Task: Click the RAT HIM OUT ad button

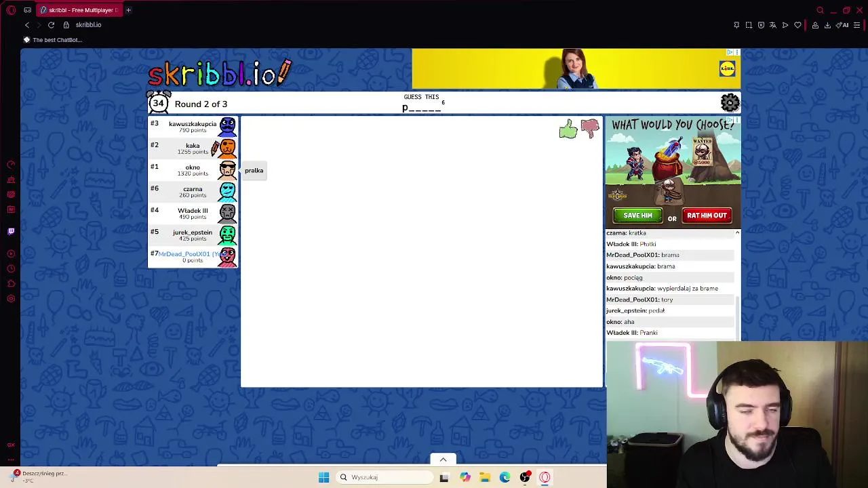Action: point(707,216)
